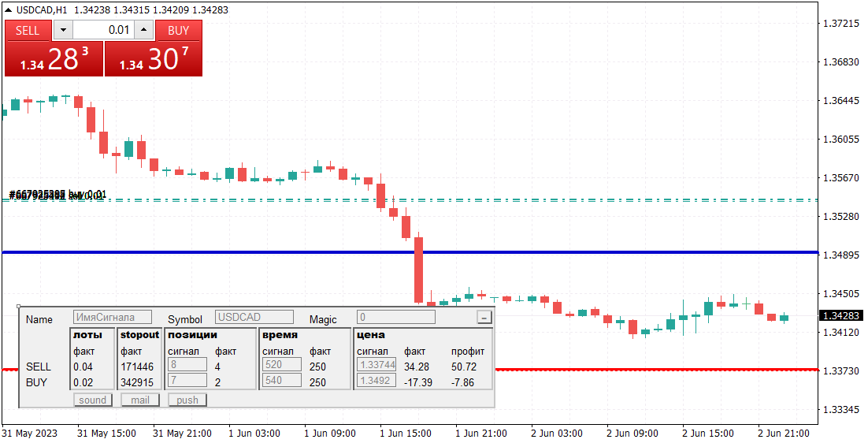
Task: Click the профит sub-header
Action: tap(468, 351)
